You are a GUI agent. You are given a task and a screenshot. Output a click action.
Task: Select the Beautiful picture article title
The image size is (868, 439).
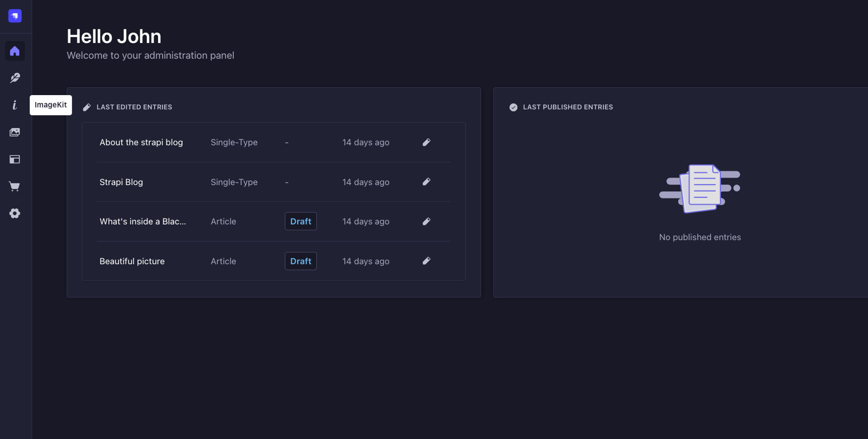tap(132, 261)
